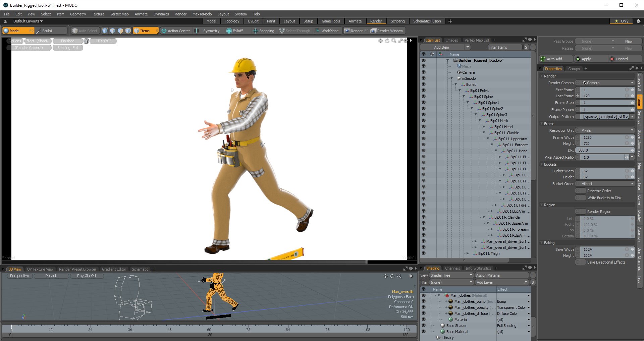Collapse the Bip01 Spine tree node
644x341 pixels.
click(464, 97)
